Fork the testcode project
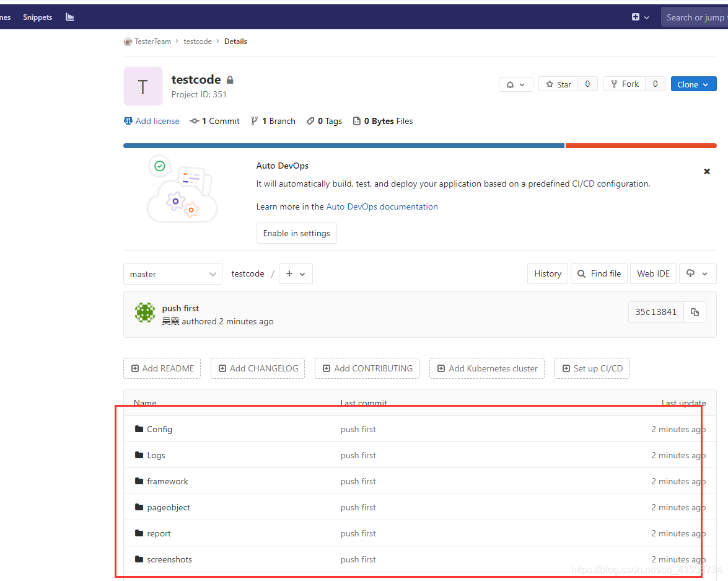Screen dimensions: 728x581 click(625, 84)
